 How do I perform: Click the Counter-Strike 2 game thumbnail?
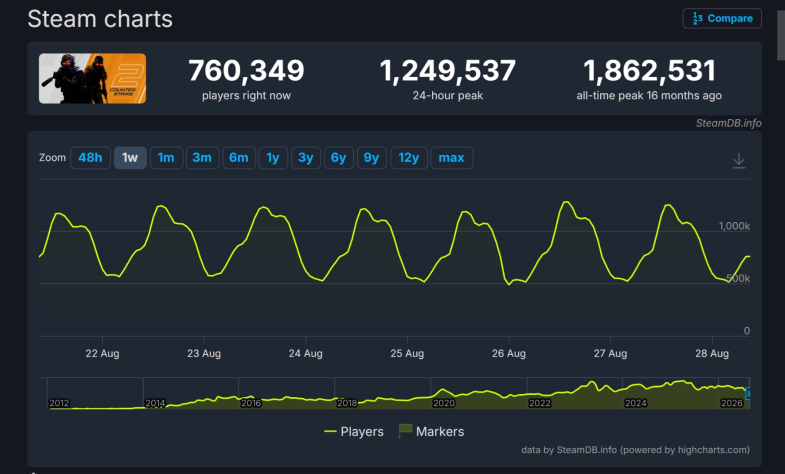pyautogui.click(x=93, y=79)
